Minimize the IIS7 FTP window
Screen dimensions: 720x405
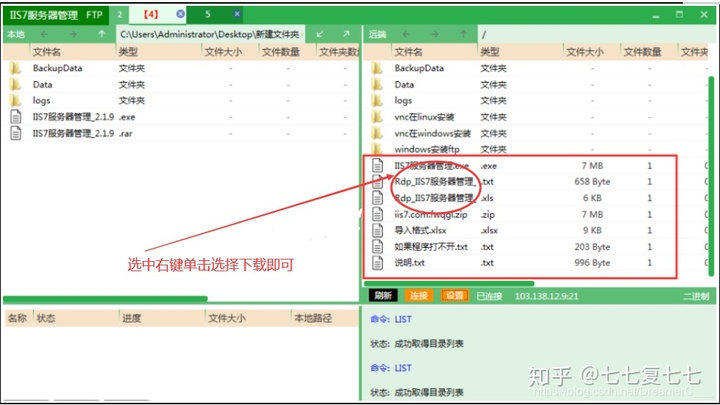click(656, 15)
